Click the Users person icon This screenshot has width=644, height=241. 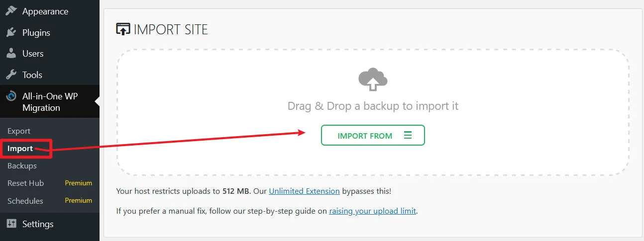(11, 54)
